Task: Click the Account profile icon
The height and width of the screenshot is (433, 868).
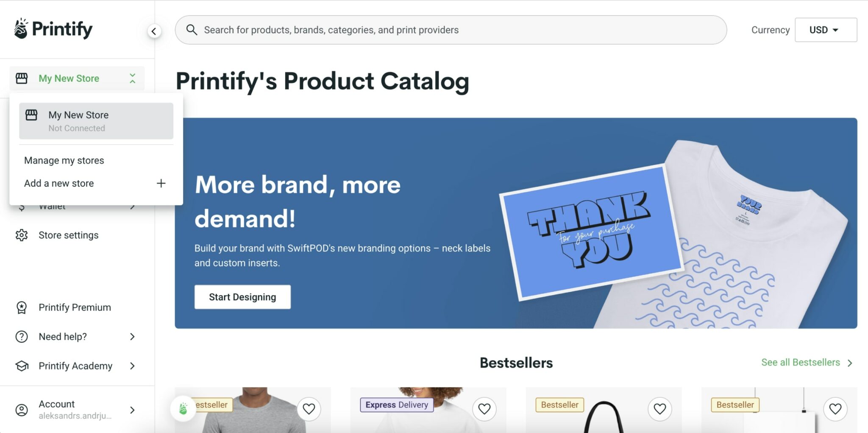Action: [22, 410]
